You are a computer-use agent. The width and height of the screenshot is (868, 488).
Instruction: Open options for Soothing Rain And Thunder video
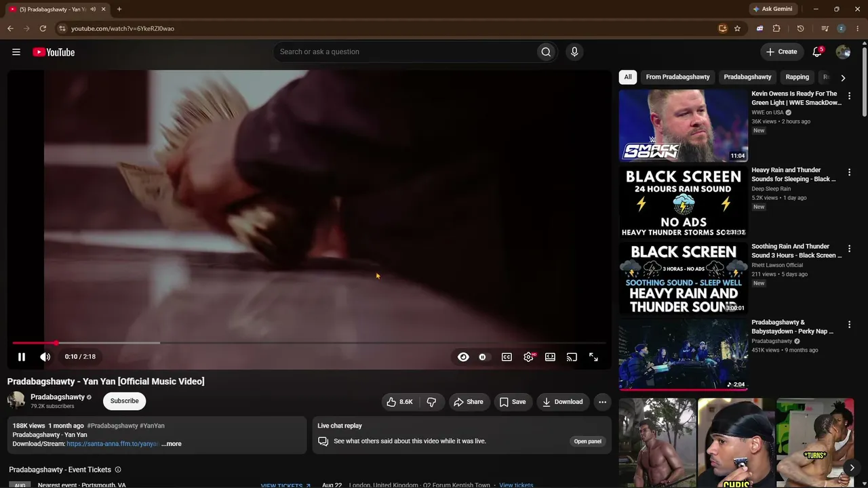click(x=849, y=249)
